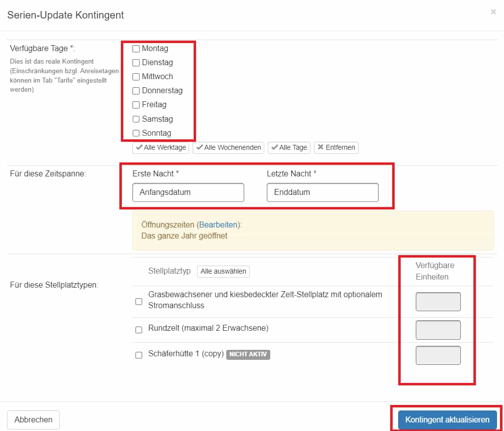The height and width of the screenshot is (431, 504).
Task: Click the Das ganze Jahr geöffnet text
Action: point(184,236)
